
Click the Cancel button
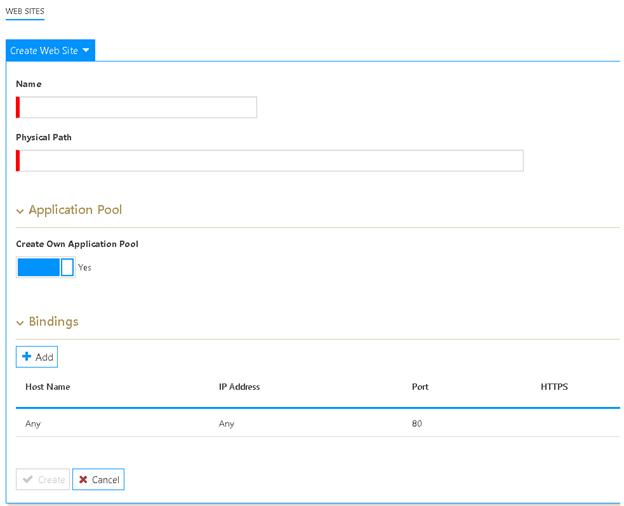coord(98,479)
